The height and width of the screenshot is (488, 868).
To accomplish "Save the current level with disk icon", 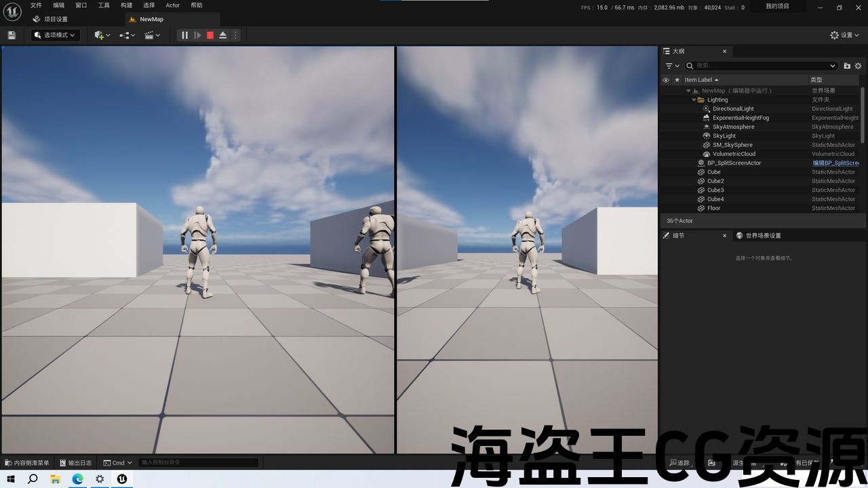I will pyautogui.click(x=12, y=35).
